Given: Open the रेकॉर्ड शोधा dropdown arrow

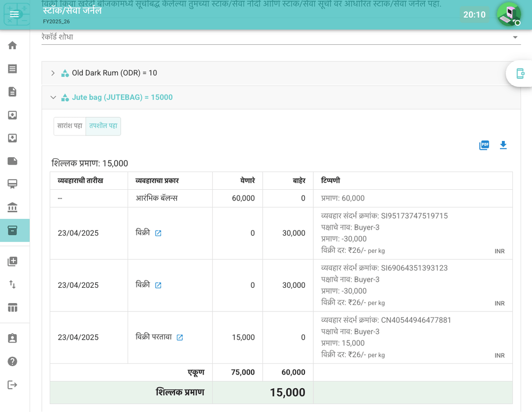Looking at the screenshot, I should click(515, 37).
